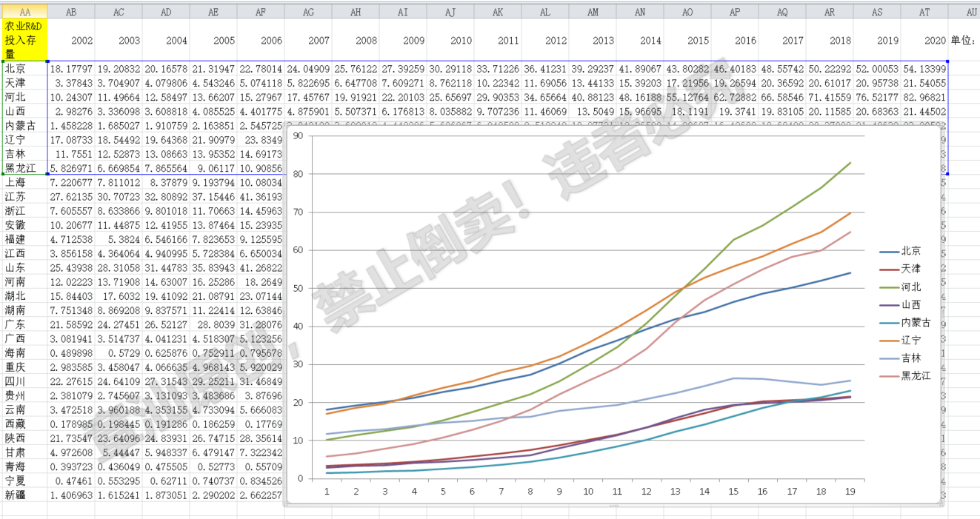Click cell value 0.489898 in 海南 row
The width and height of the screenshot is (980, 519).
[71, 352]
